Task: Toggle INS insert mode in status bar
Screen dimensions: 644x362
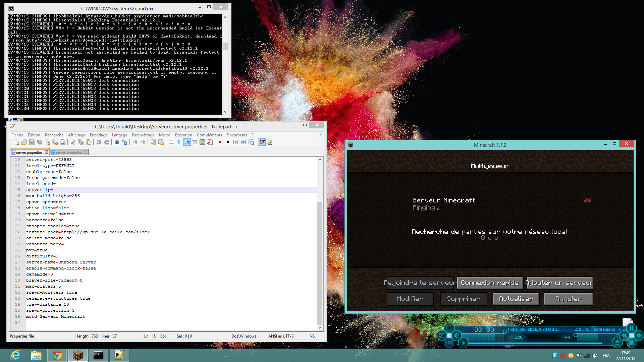Action: tap(312, 336)
